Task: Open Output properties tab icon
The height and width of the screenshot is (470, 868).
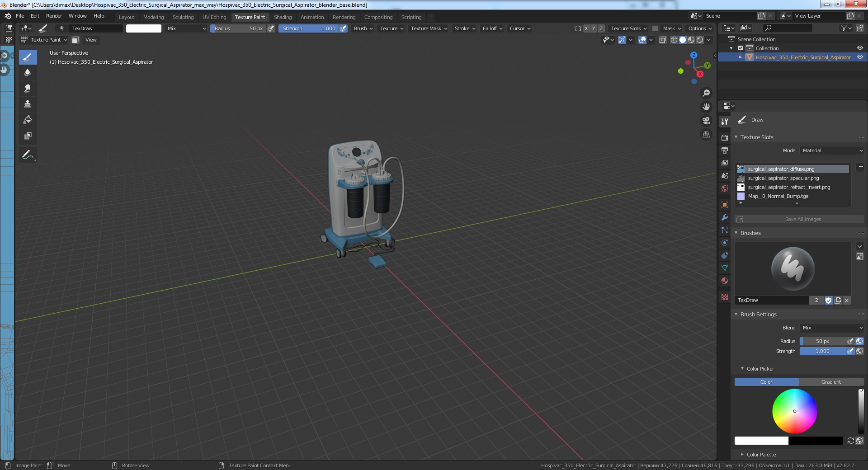Action: pyautogui.click(x=725, y=150)
